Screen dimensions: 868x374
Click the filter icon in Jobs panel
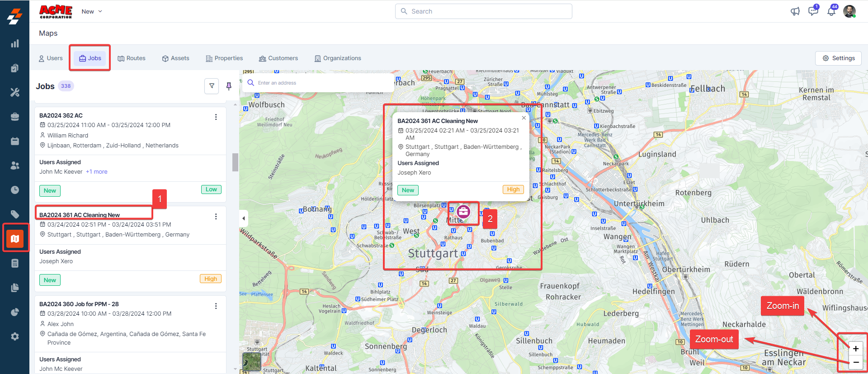pyautogui.click(x=212, y=86)
